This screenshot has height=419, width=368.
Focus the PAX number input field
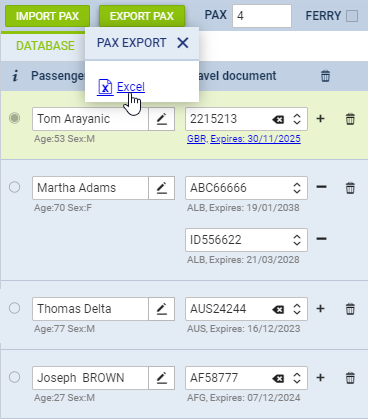point(262,16)
